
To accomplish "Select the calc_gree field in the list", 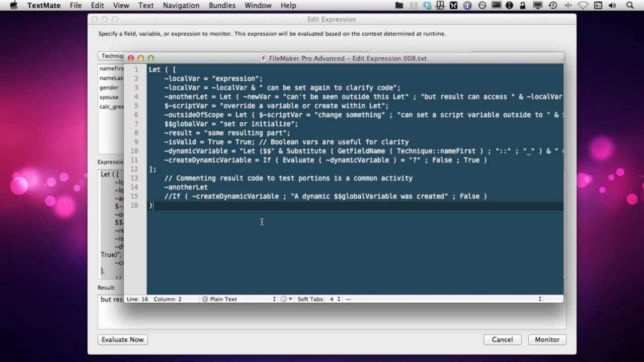I will coord(111,107).
